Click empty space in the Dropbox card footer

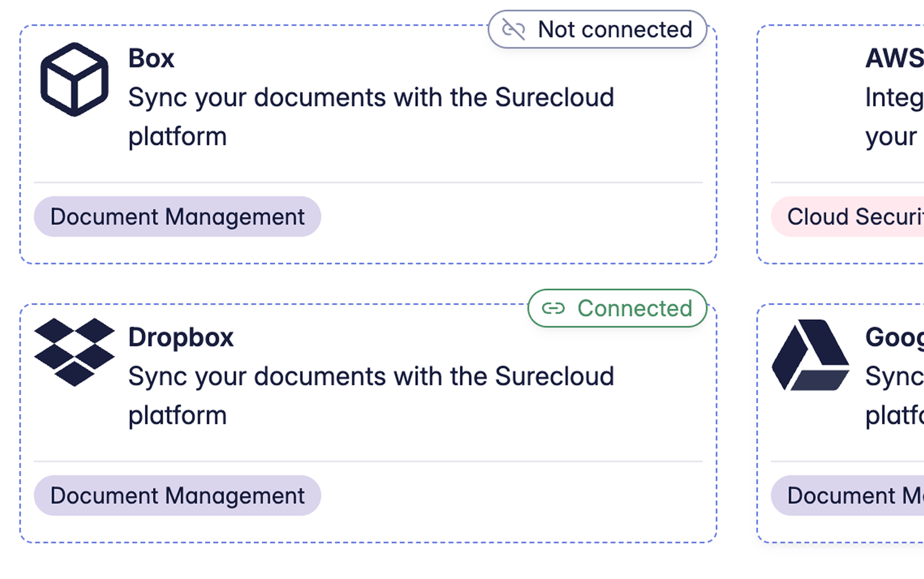click(498, 495)
